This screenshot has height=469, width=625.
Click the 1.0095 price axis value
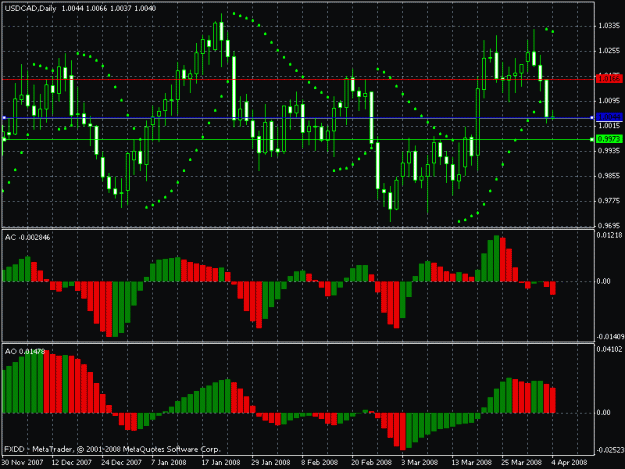coord(609,101)
